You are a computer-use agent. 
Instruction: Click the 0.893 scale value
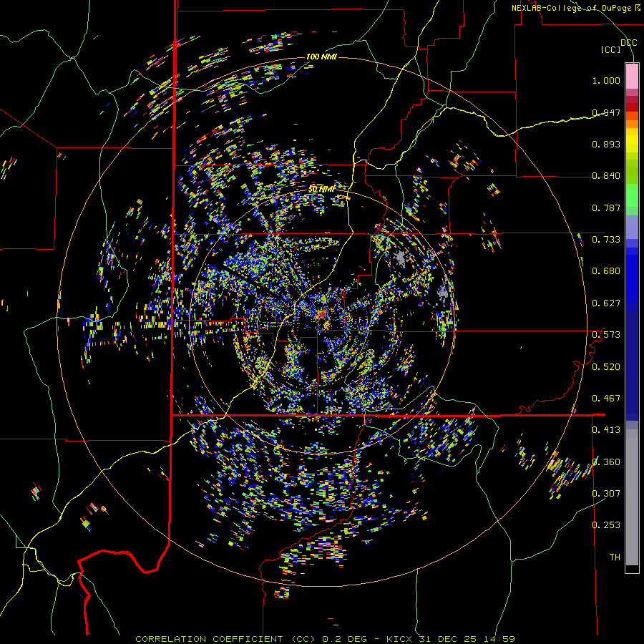tap(606, 144)
